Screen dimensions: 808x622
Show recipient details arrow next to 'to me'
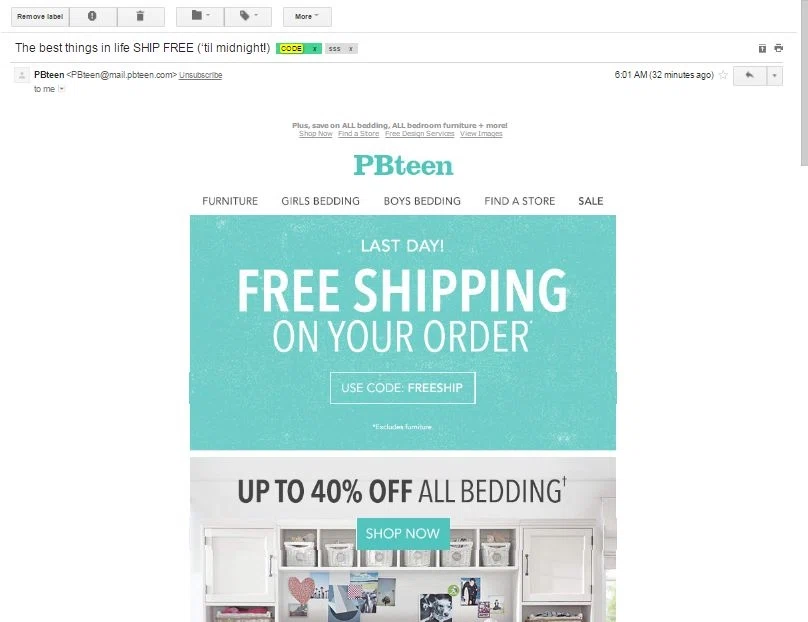pos(61,89)
